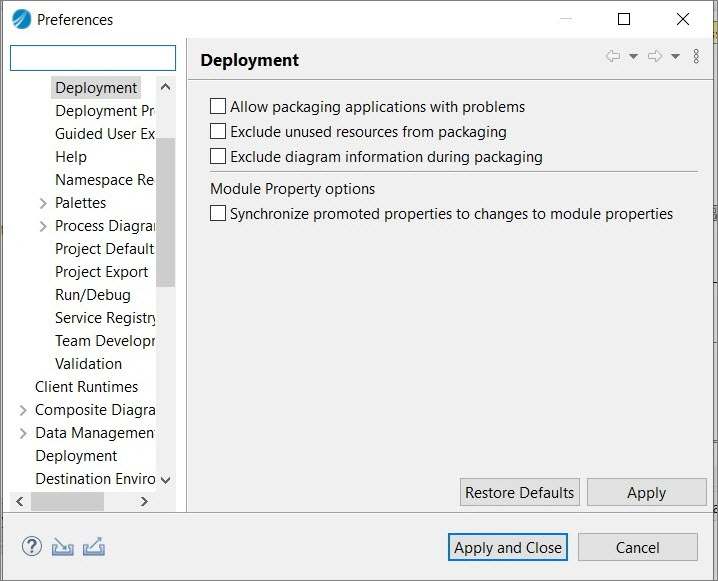Click the Import preferences icon
The width and height of the screenshot is (718, 581).
click(x=63, y=547)
